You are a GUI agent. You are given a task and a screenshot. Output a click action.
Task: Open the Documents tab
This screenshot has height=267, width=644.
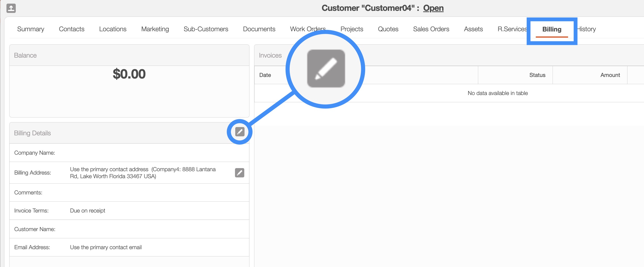click(x=259, y=29)
